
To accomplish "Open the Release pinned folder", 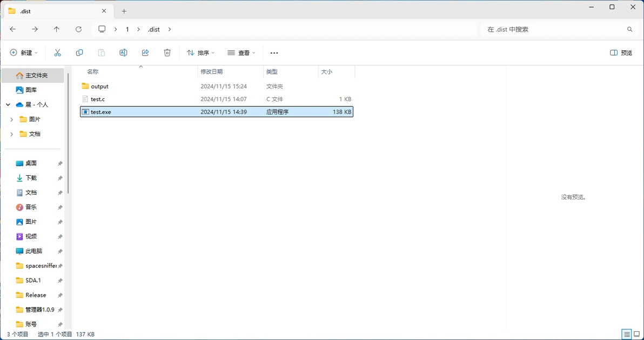I will coord(32,295).
